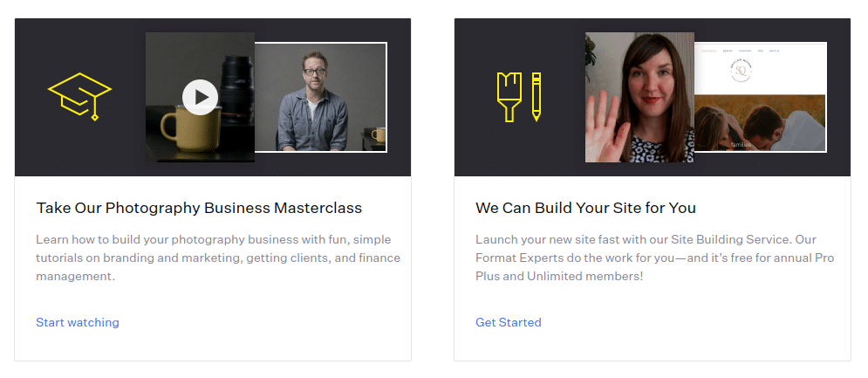The image size is (868, 378).
Task: Click the yellow mug beside camera lens
Action: (x=183, y=130)
